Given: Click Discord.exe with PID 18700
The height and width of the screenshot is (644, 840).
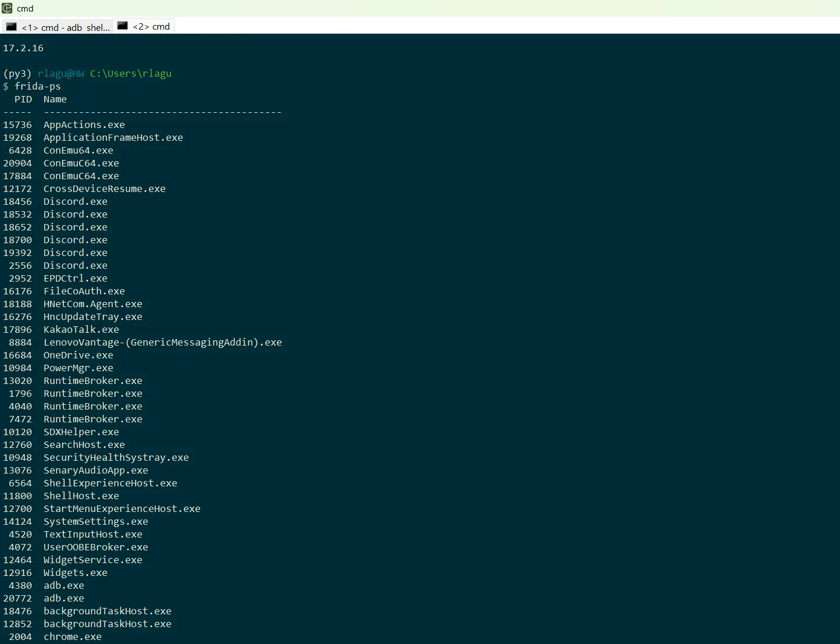Looking at the screenshot, I should [x=76, y=240].
